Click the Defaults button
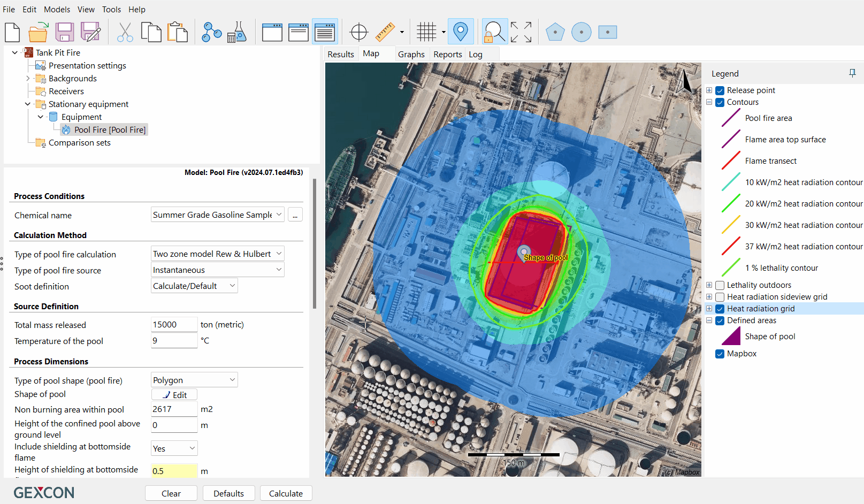The height and width of the screenshot is (504, 864). (229, 493)
